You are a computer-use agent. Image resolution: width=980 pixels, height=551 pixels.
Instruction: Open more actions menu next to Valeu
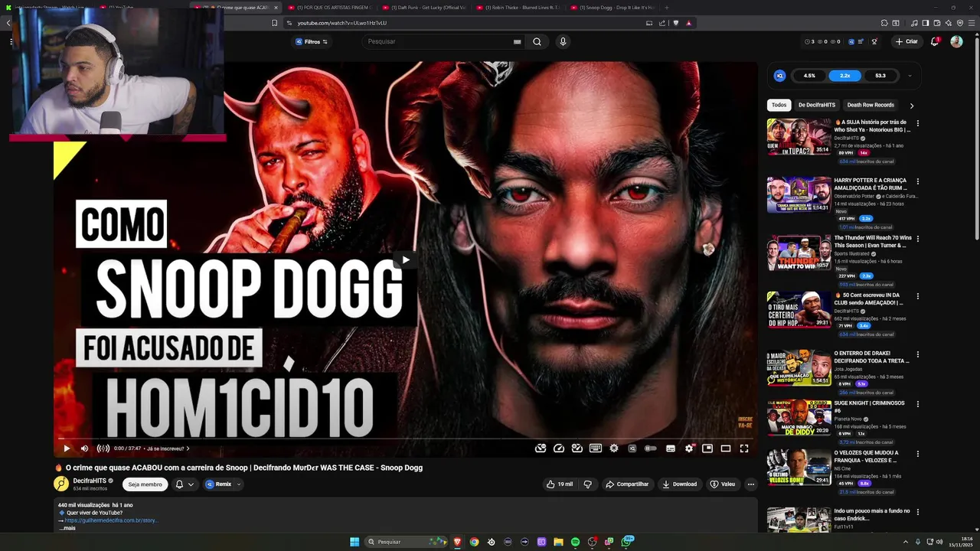751,484
